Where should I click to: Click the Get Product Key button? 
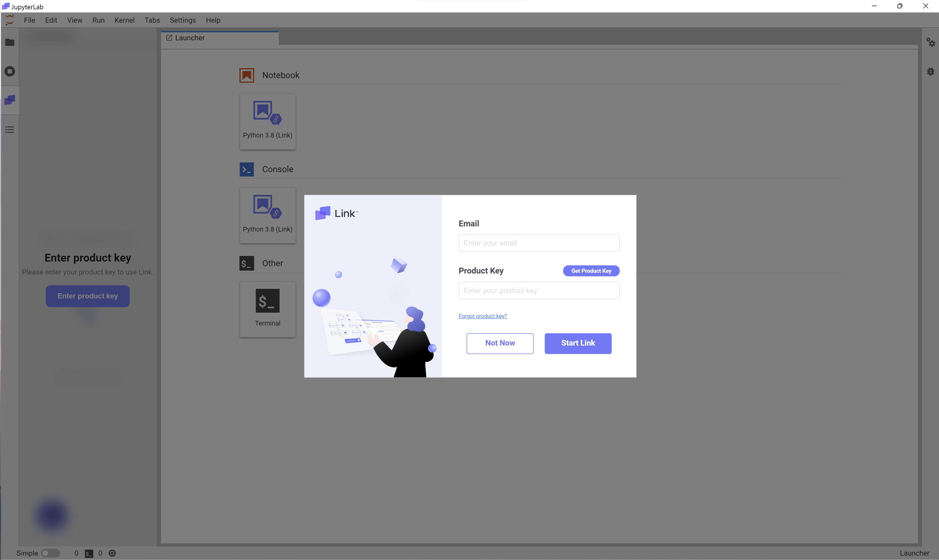(x=591, y=271)
